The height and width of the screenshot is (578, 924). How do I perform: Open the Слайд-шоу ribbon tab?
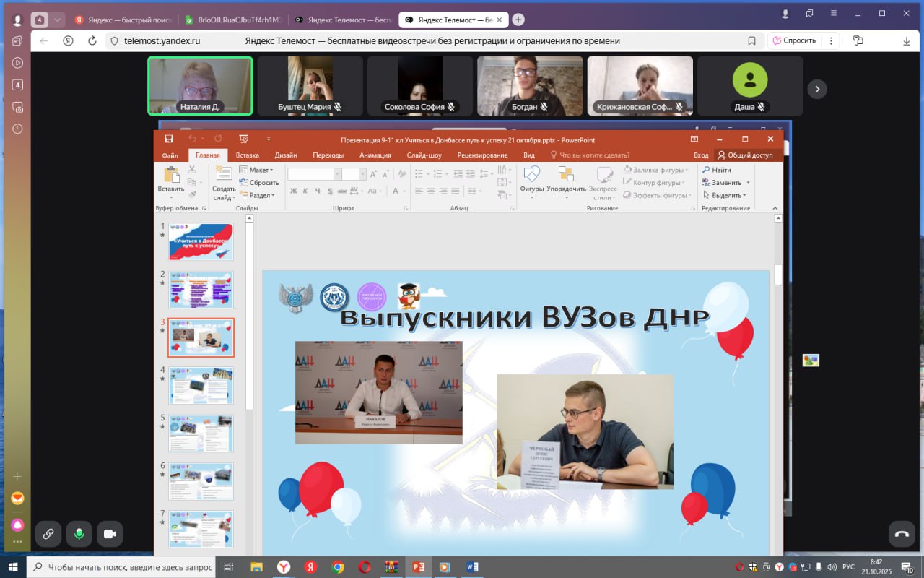(x=424, y=155)
